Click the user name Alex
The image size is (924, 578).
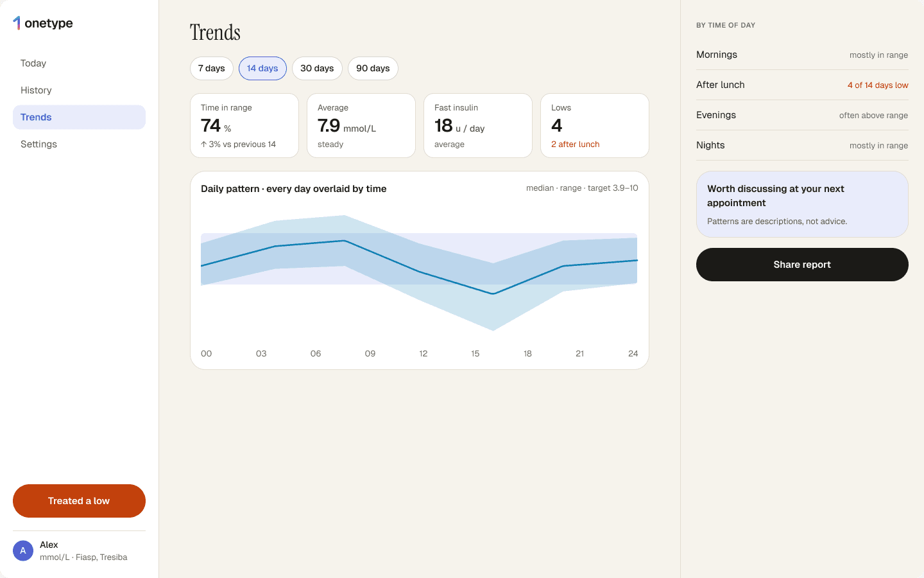pos(49,545)
